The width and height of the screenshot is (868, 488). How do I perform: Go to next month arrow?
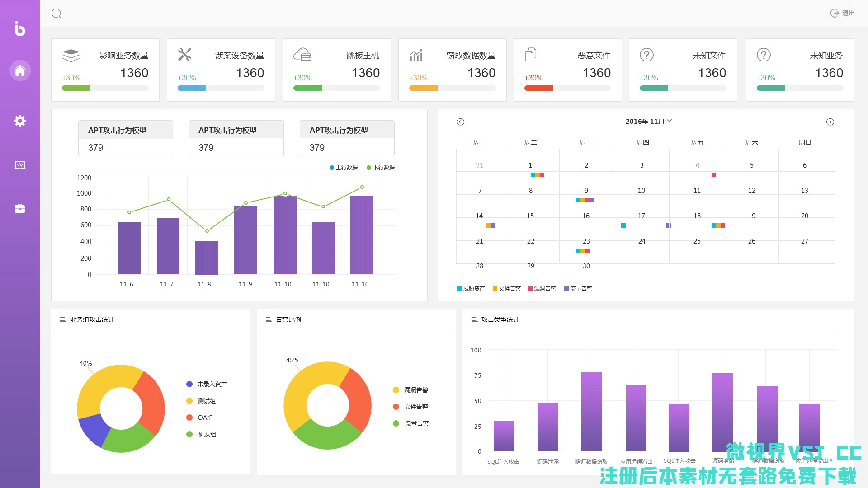coord(830,122)
